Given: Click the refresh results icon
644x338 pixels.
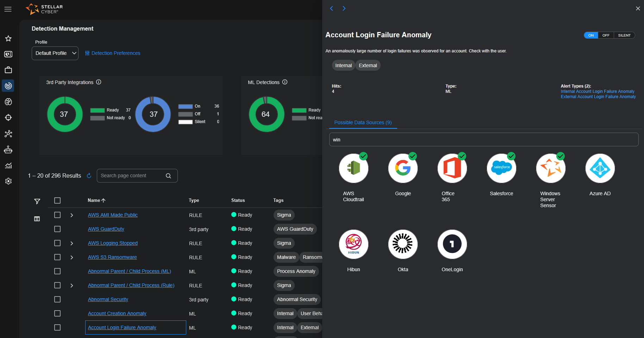Looking at the screenshot, I should coord(89,176).
